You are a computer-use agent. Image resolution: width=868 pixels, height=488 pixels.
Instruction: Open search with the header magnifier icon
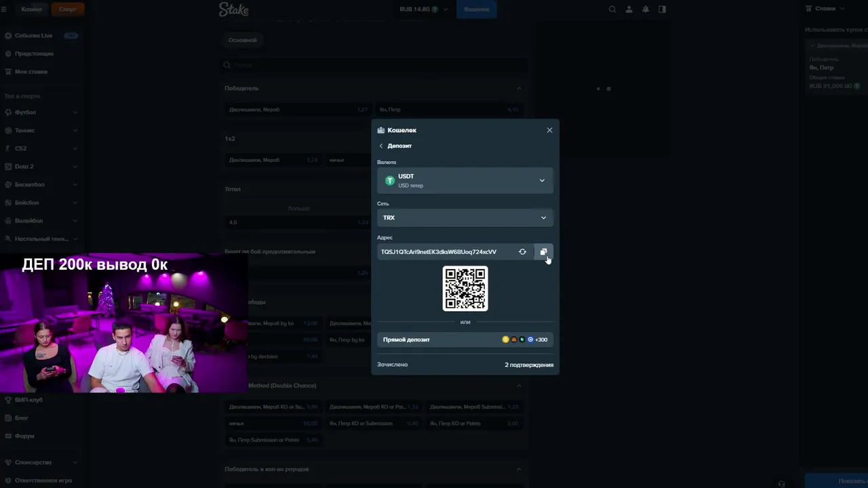(x=612, y=9)
